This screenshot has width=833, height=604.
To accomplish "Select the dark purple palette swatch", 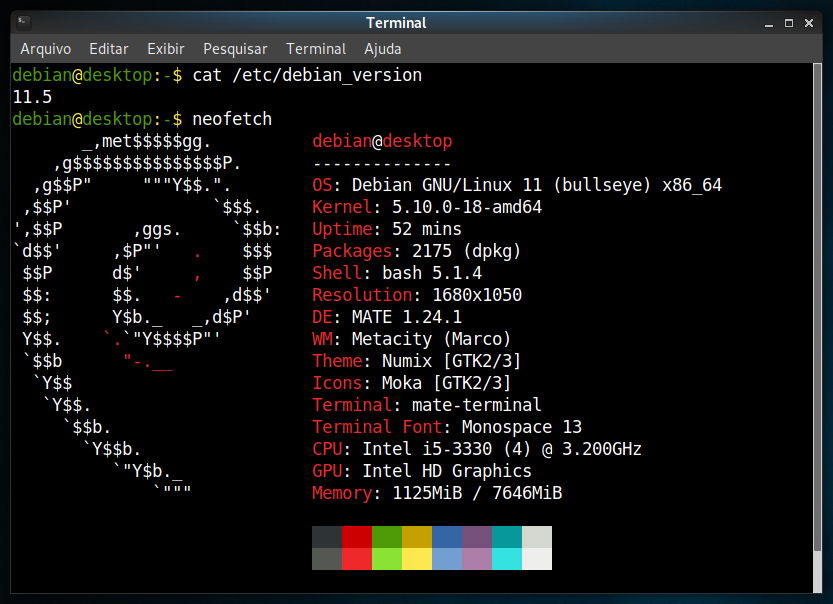I will [x=477, y=537].
